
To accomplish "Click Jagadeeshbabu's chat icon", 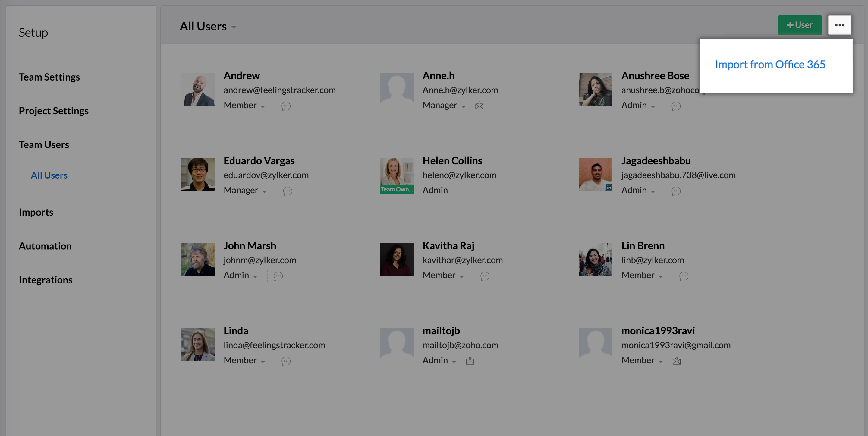I will coord(676,191).
